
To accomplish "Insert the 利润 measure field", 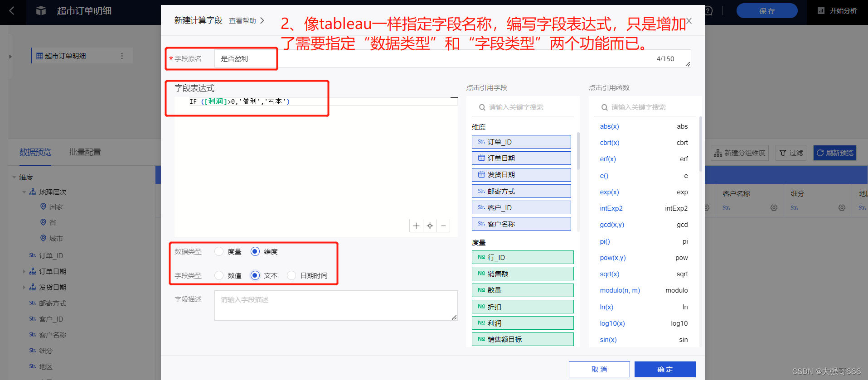I will click(x=523, y=323).
